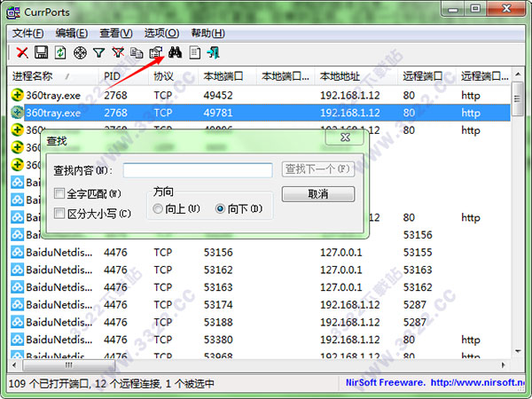
Task: Sort by 本地端口 column header
Action: click(227, 76)
